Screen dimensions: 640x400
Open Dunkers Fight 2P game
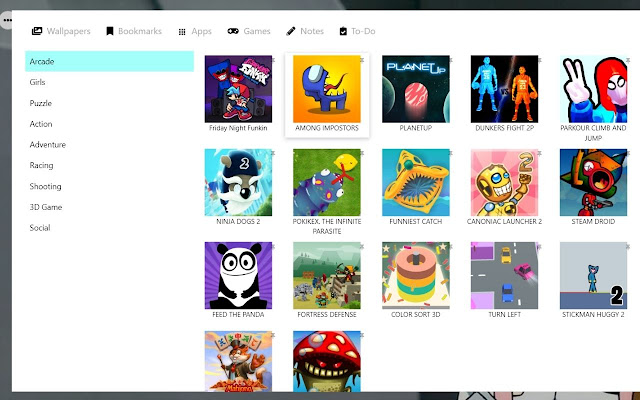[x=504, y=89]
